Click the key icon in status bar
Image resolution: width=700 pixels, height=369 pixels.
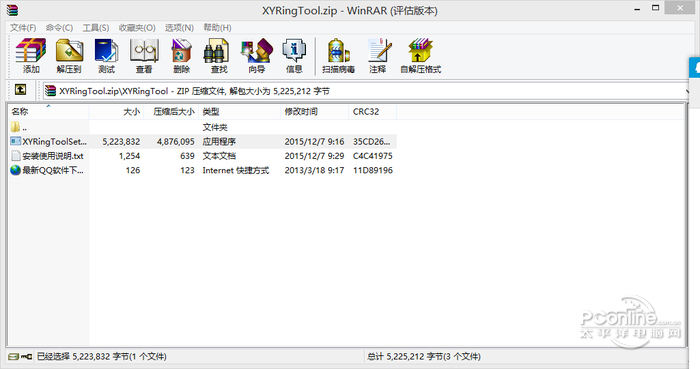pyautogui.click(x=27, y=356)
